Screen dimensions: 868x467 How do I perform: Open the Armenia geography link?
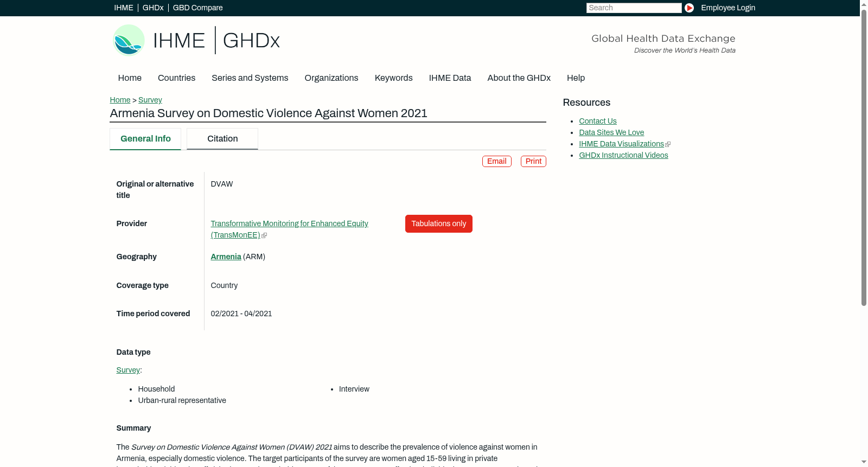pyautogui.click(x=226, y=257)
